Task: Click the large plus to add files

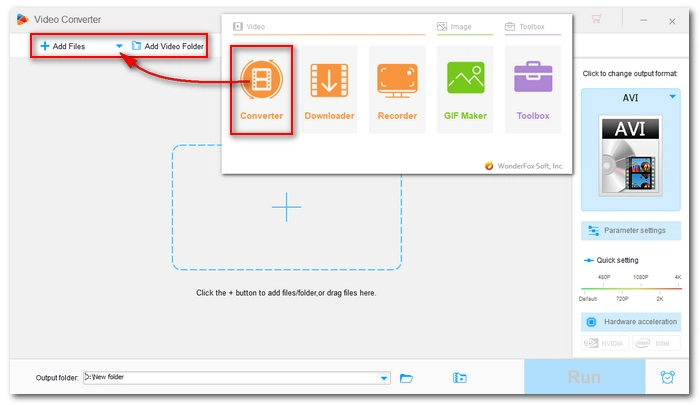Action: [x=287, y=207]
